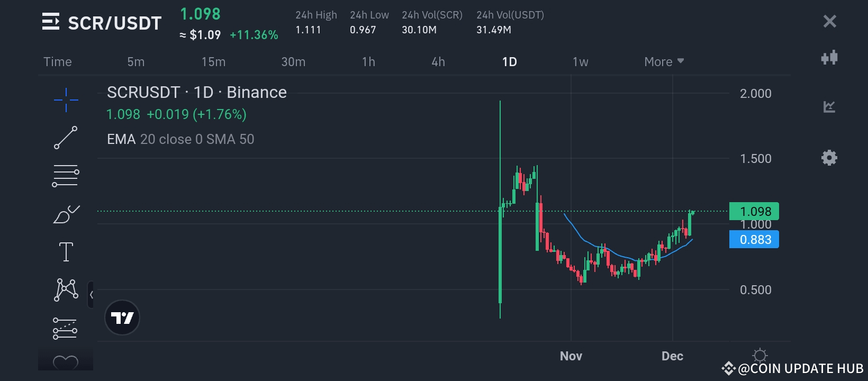Open the technical indicators icon
Screen dimensions: 868x381
(829, 107)
